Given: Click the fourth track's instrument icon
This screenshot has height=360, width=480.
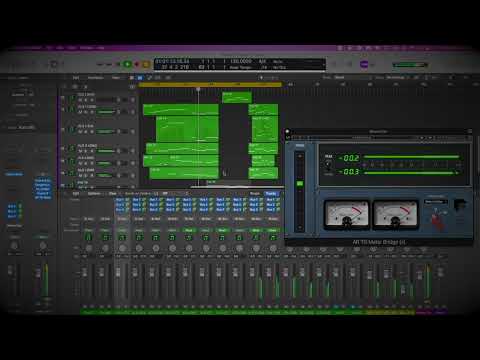Looking at the screenshot, I should 71,149.
